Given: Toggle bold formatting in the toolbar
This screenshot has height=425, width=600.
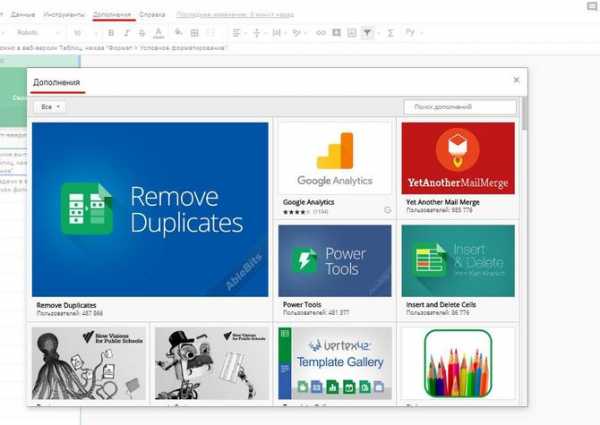Looking at the screenshot, I should pyautogui.click(x=111, y=33).
